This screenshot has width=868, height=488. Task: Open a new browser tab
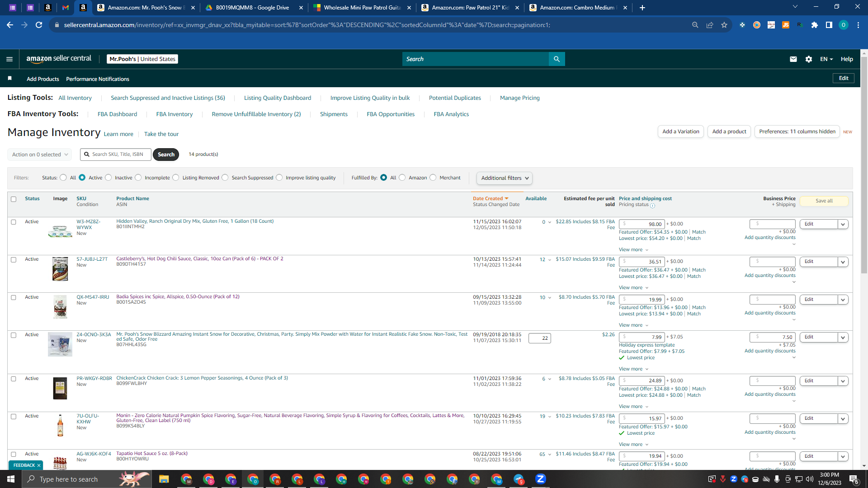tap(642, 8)
